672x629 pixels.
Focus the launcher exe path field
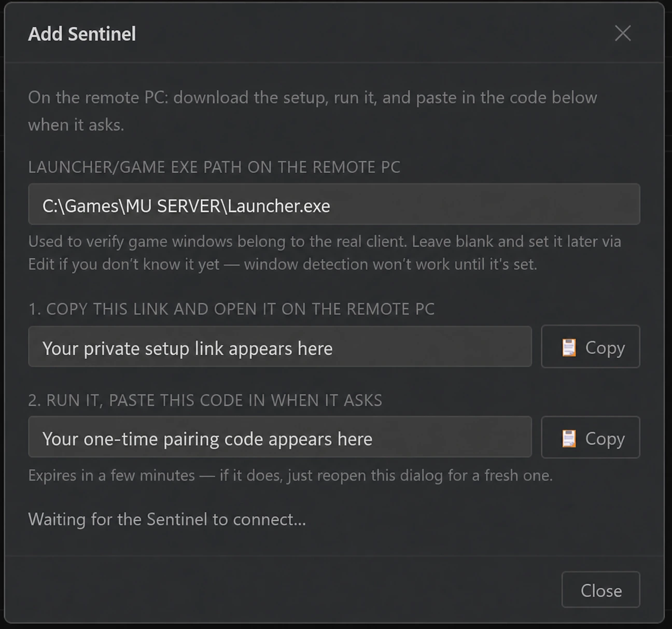pyautogui.click(x=334, y=204)
